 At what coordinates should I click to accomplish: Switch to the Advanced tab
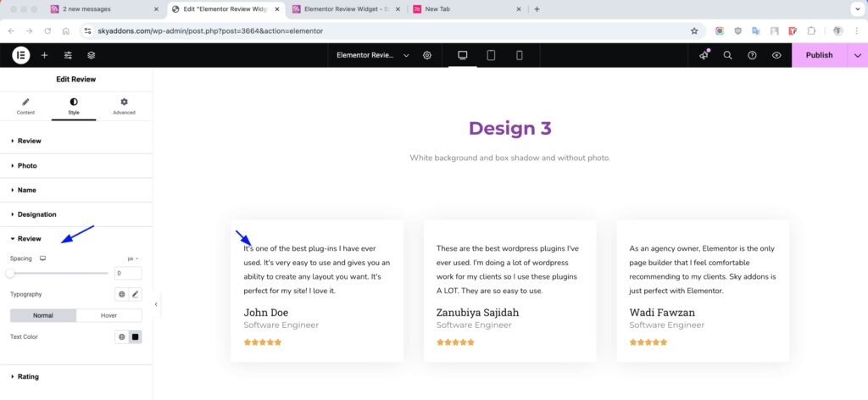click(x=124, y=105)
